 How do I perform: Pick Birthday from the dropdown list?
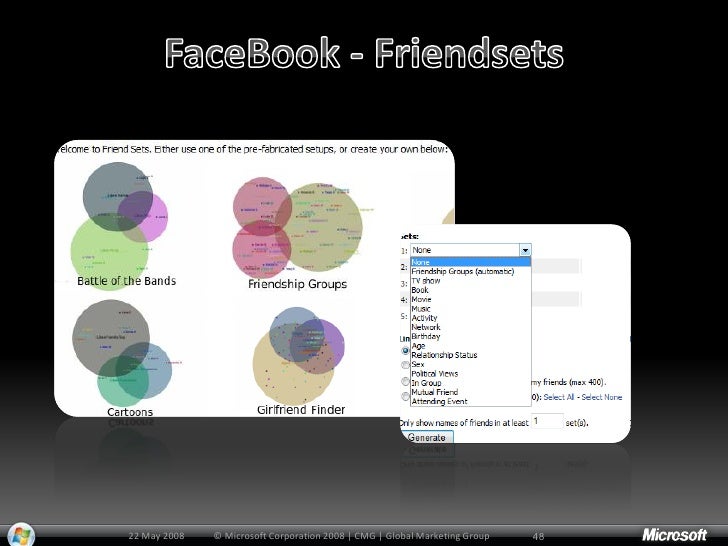click(426, 337)
